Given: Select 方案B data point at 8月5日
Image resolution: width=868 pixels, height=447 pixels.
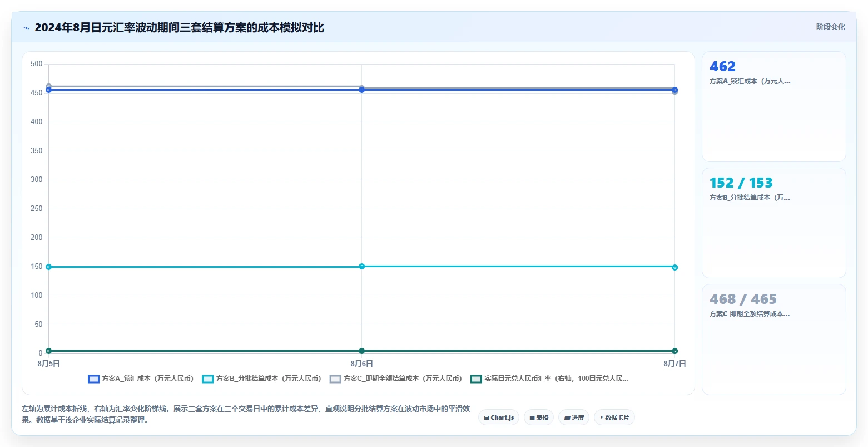Looking at the screenshot, I should coord(49,267).
